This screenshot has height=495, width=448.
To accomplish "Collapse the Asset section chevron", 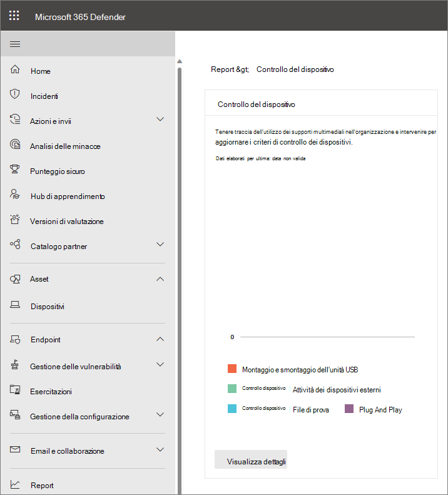I will (x=160, y=279).
